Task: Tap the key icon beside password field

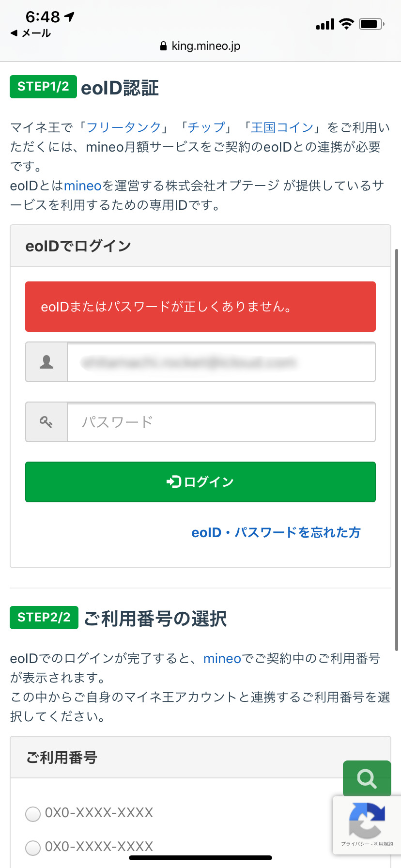Action: 46,422
